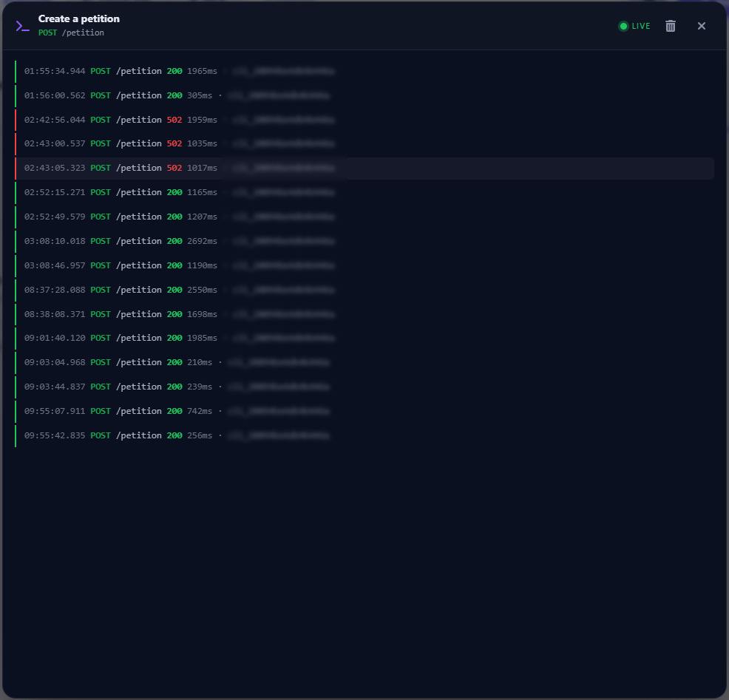Open the 02:42:56.044 failed request row
729x700 pixels.
coord(364,120)
